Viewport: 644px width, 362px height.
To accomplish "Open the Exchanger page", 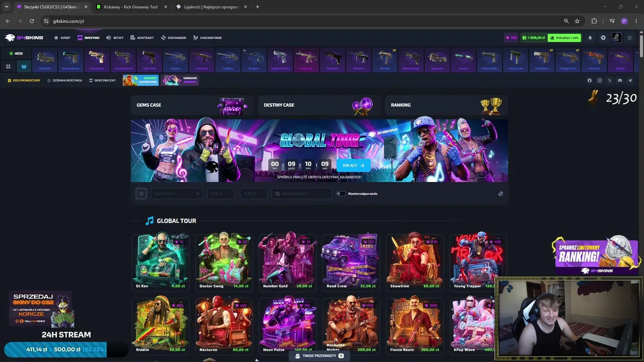I will pyautogui.click(x=174, y=38).
